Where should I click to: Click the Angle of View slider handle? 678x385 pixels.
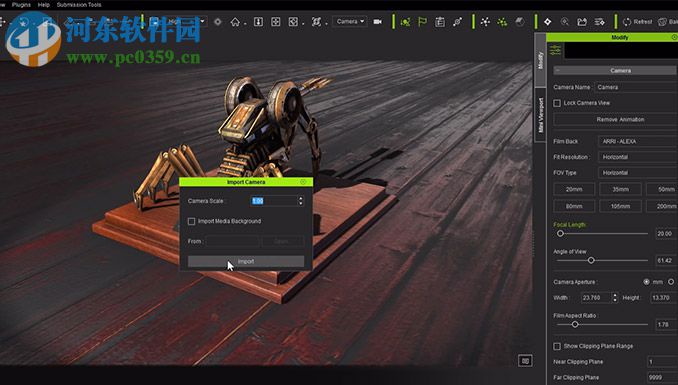(x=591, y=260)
